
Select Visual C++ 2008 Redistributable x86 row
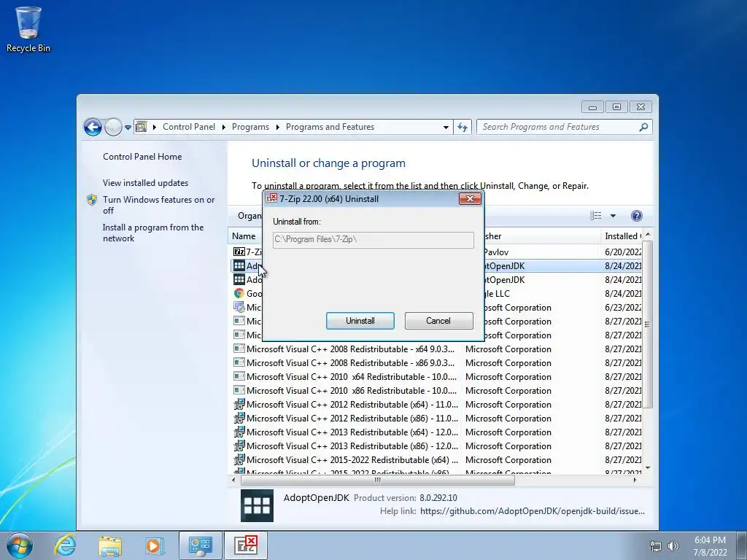point(437,363)
